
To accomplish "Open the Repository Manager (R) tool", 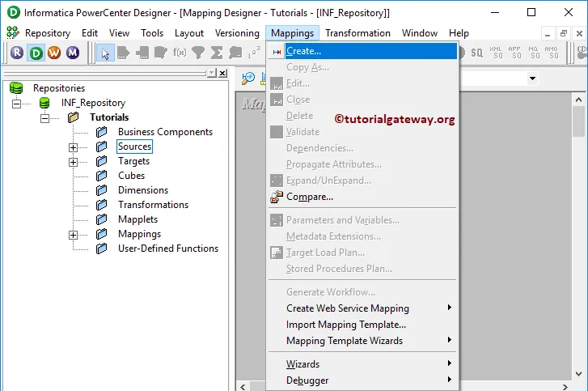I will tap(17, 53).
